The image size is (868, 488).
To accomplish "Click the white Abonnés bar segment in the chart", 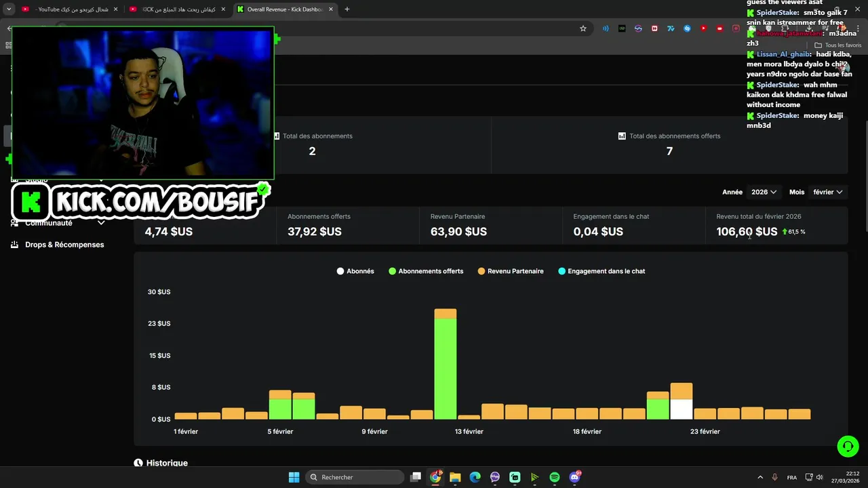I will [x=682, y=409].
